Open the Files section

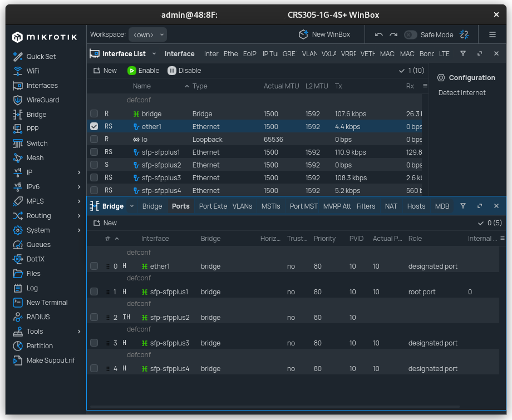tap(27, 274)
